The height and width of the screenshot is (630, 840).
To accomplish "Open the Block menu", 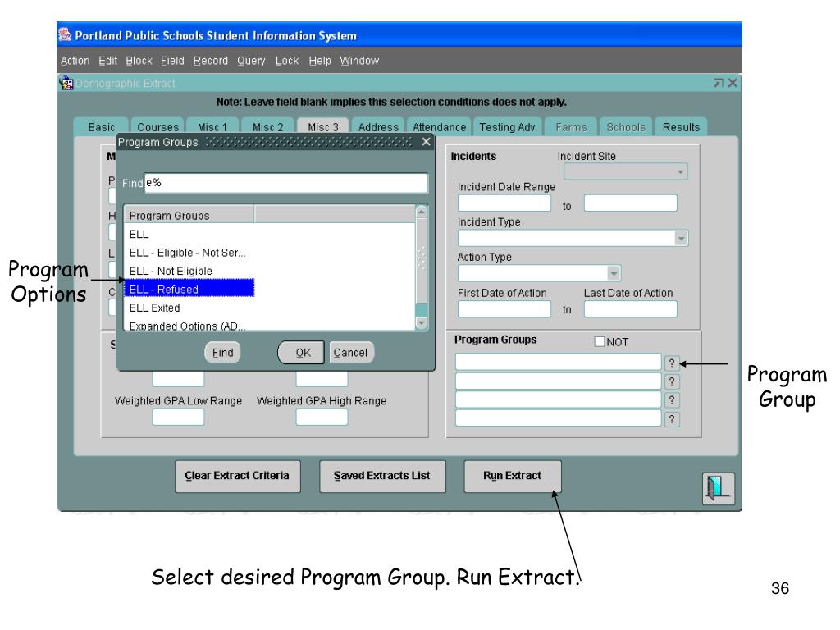I will click(x=139, y=61).
